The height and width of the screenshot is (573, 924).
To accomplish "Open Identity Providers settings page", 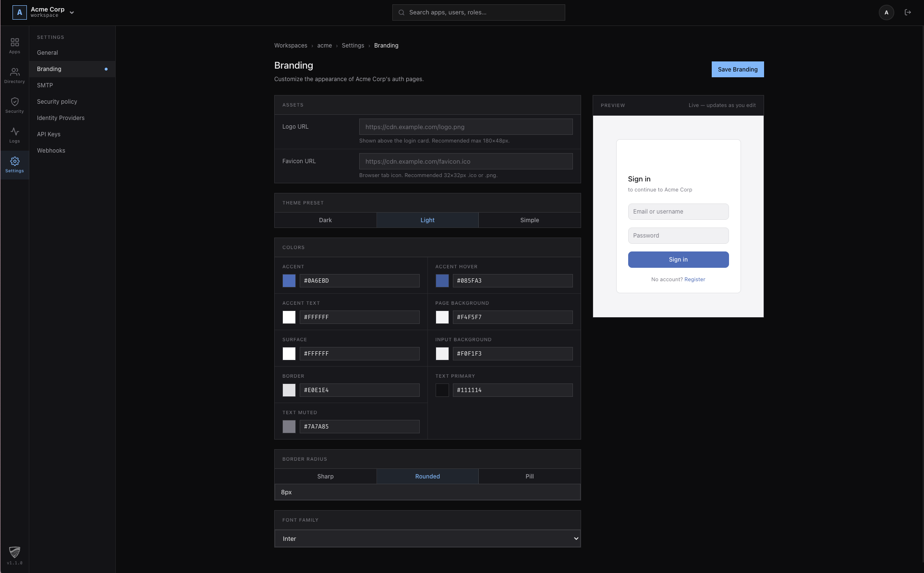I will [x=61, y=118].
